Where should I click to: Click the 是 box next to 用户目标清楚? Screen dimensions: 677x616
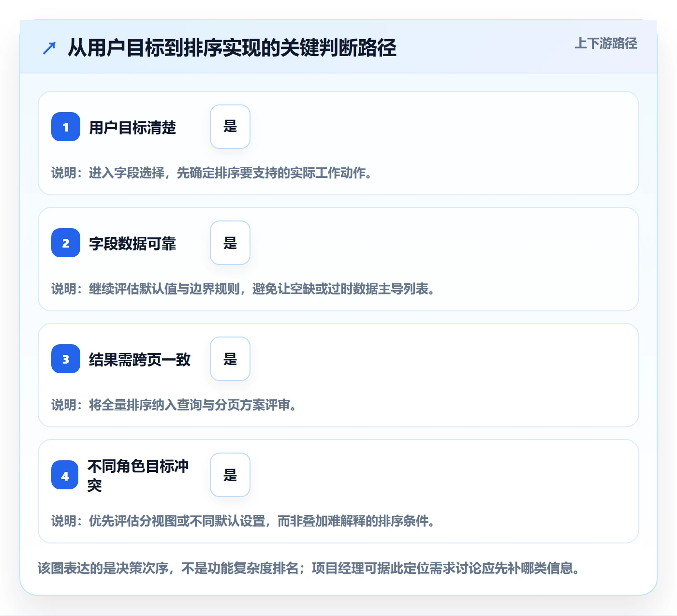coord(230,127)
